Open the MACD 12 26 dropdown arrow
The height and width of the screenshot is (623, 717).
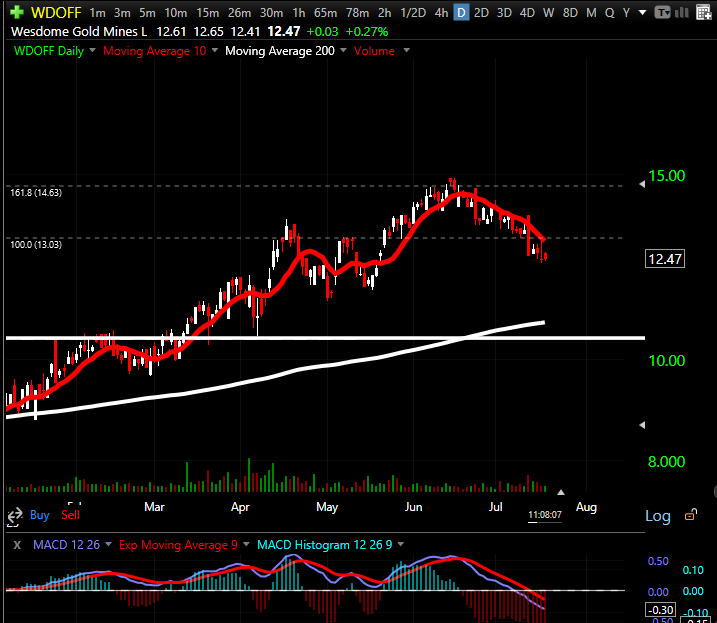point(108,544)
